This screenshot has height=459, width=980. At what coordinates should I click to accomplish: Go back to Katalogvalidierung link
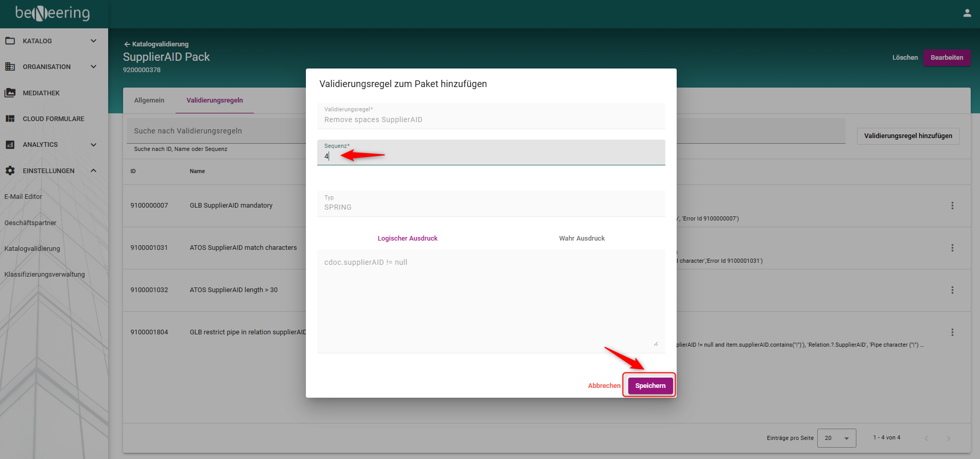pos(157,44)
